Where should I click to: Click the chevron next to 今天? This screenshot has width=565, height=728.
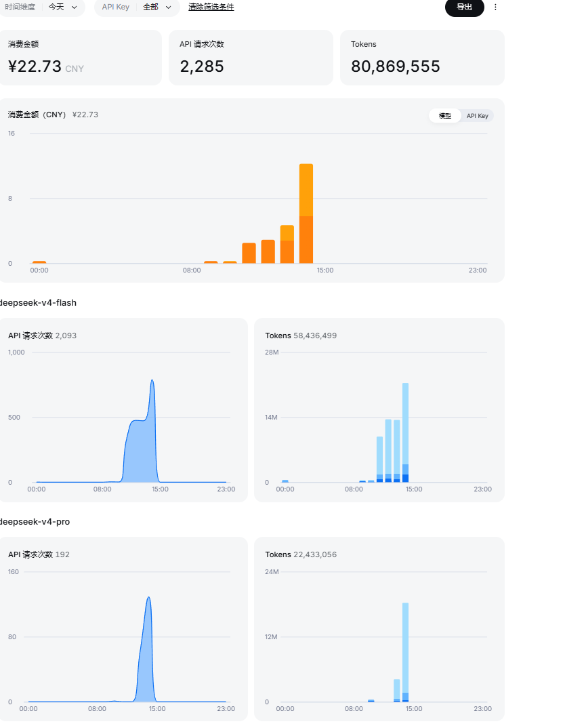point(75,7)
